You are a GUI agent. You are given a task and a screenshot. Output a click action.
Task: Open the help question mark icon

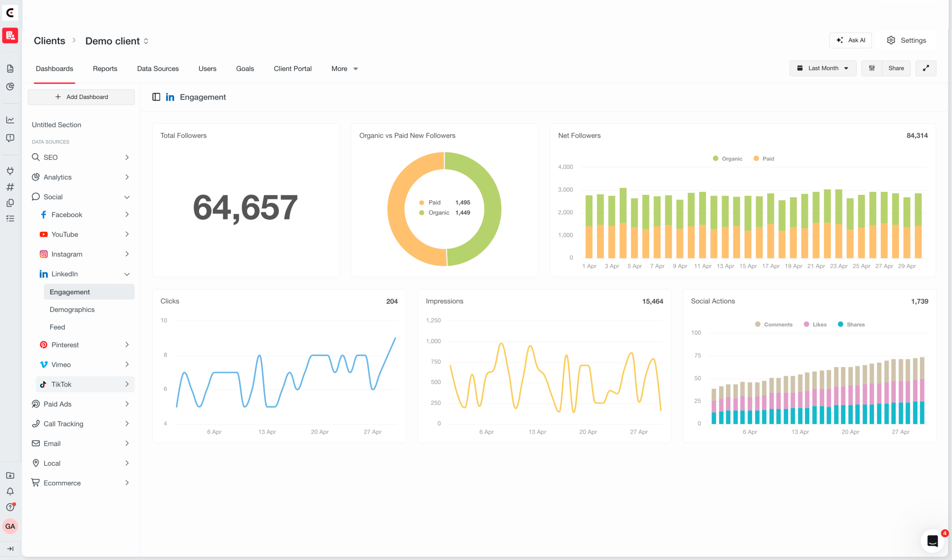[x=10, y=507]
